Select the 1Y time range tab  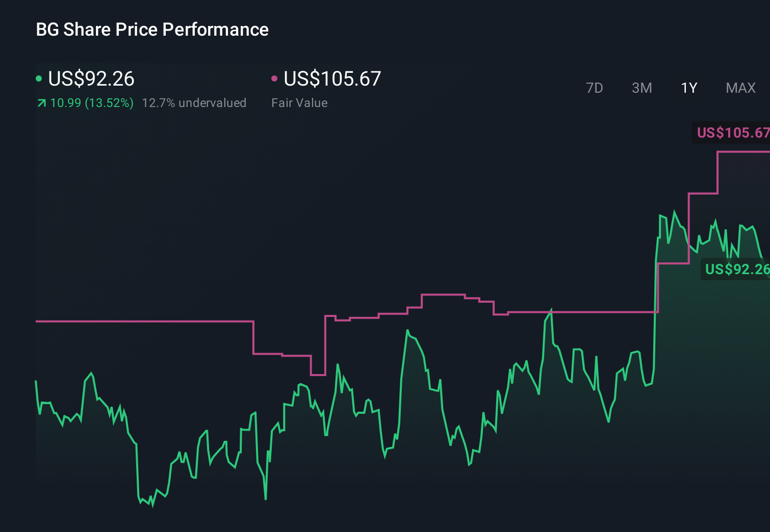(x=688, y=88)
